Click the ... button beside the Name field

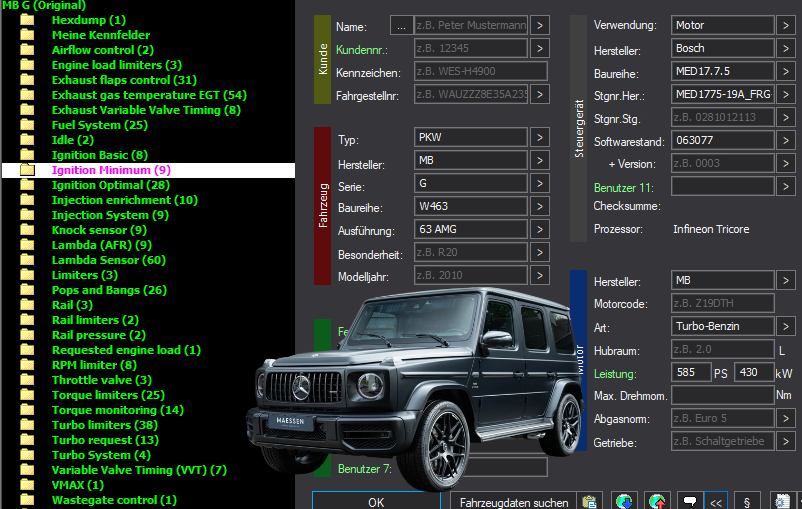pyautogui.click(x=402, y=25)
